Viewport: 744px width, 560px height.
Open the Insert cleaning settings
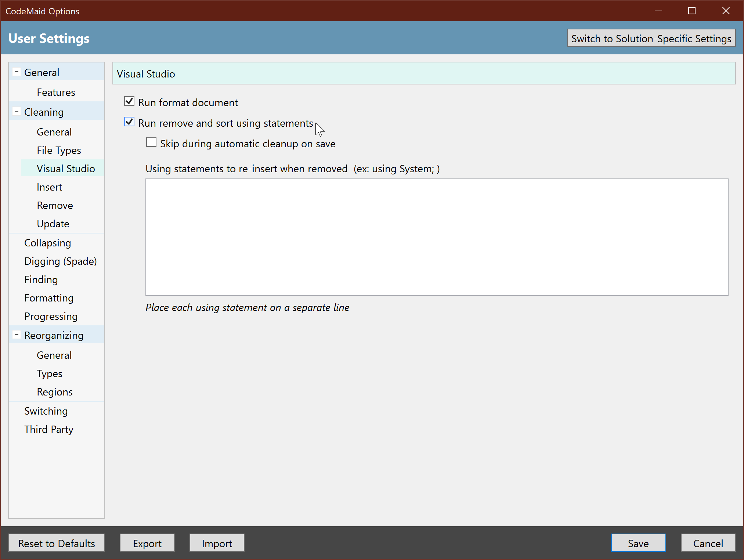point(49,187)
